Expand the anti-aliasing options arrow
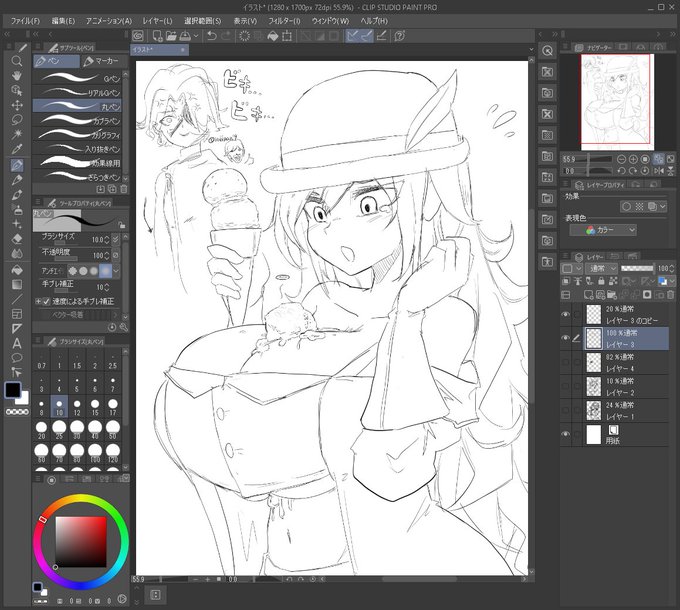The height and width of the screenshot is (610, 680). (x=116, y=271)
